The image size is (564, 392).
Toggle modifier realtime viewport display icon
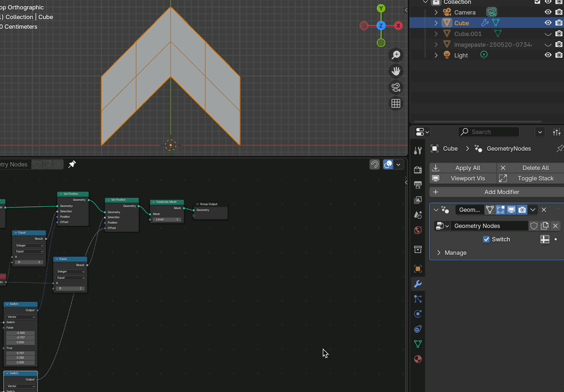[511, 209]
